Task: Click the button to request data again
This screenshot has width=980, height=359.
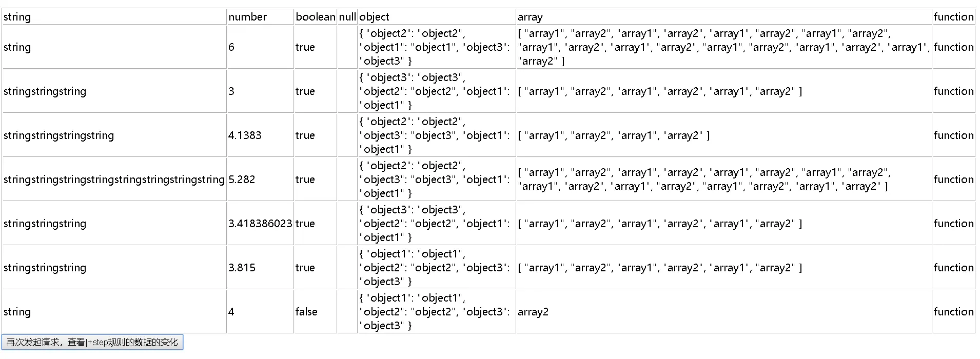Action: pyautogui.click(x=92, y=342)
